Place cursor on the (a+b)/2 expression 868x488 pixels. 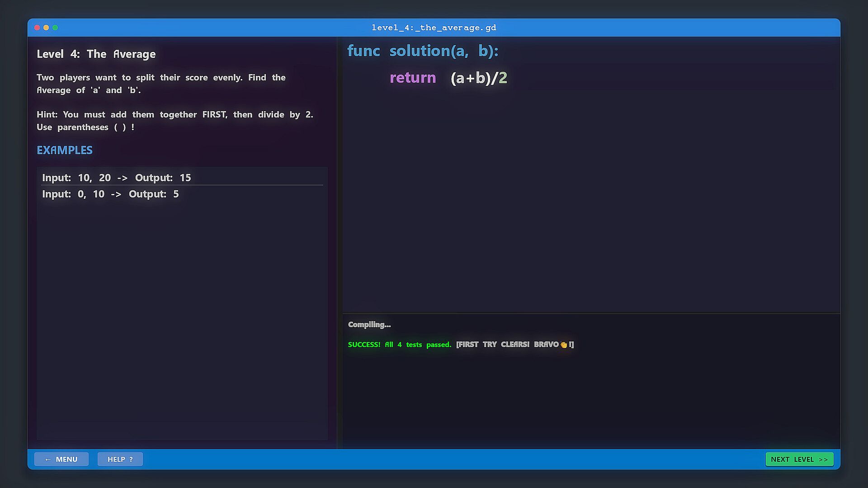pos(479,78)
